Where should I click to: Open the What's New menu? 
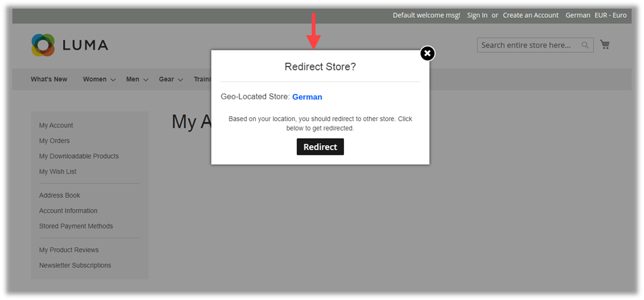(x=49, y=79)
